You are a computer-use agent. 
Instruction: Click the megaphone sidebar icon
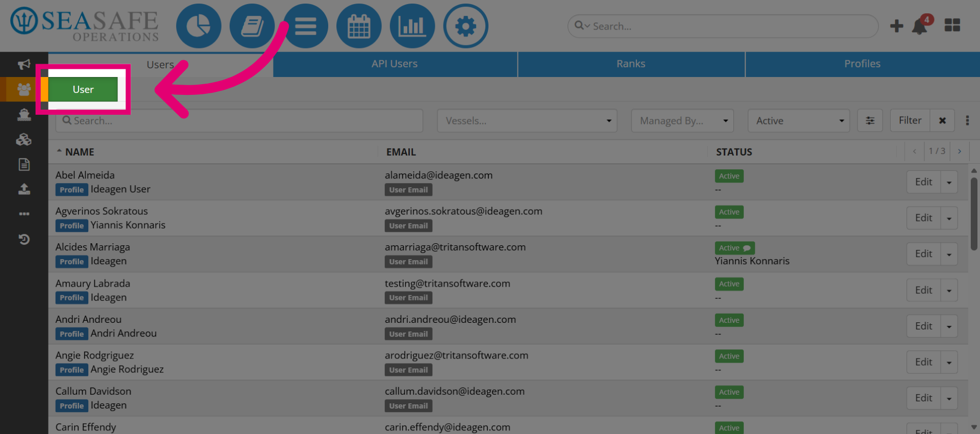(24, 64)
